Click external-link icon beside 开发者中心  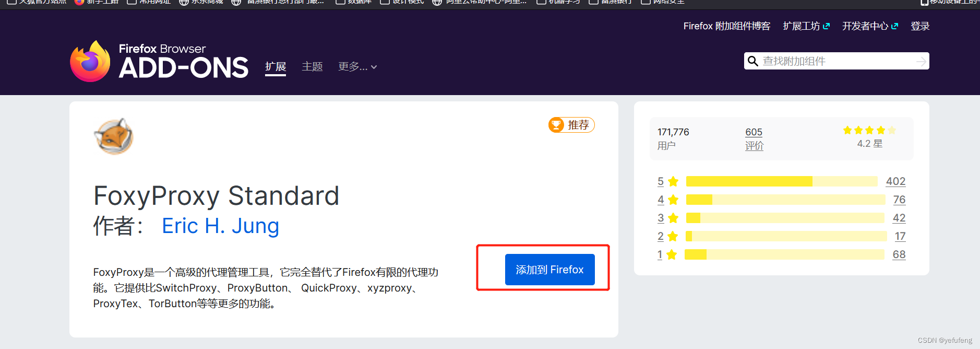894,26
